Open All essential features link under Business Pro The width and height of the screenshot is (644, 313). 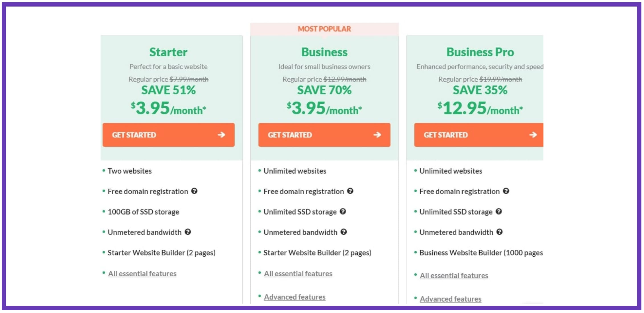point(454,275)
